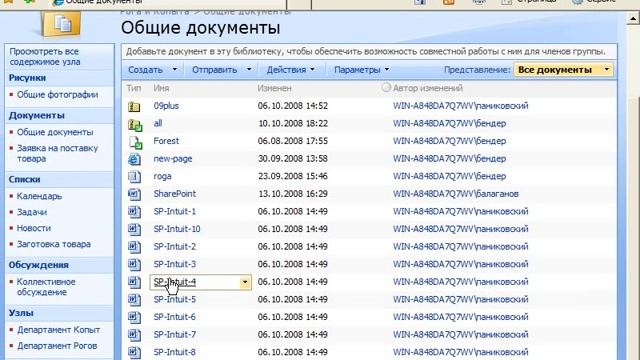Screen dimensions: 640x360
Task: Click the Word icon beside SharePoint
Action: pos(134,194)
